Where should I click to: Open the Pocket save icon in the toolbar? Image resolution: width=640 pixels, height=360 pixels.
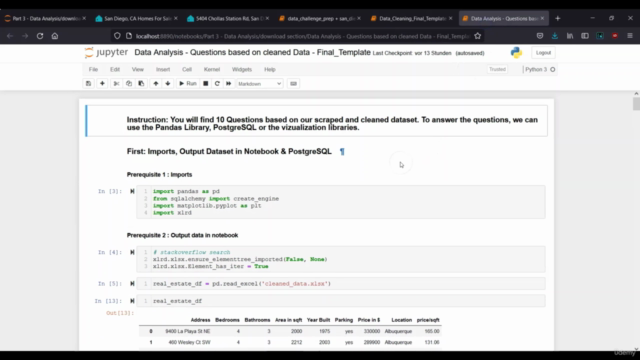coord(540,36)
